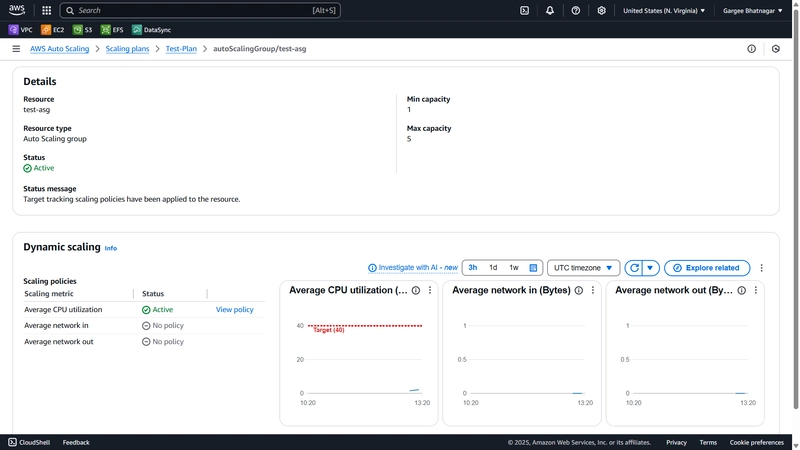Go to the Scaling plans breadcrumb

(128, 48)
